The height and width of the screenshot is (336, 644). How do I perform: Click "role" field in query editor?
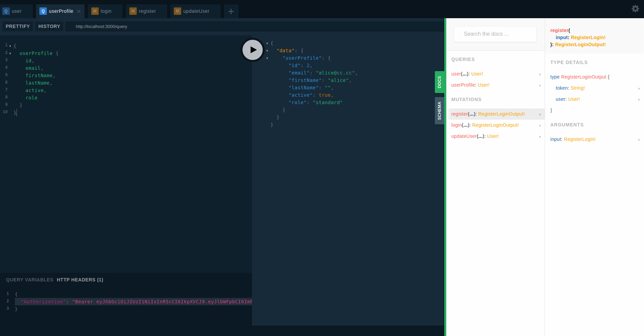pyautogui.click(x=32, y=98)
